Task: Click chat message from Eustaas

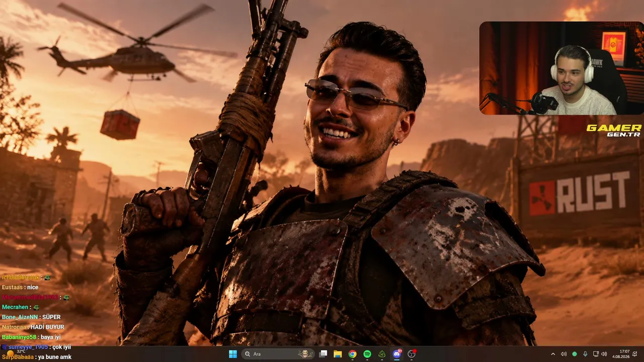Action: pos(20,287)
